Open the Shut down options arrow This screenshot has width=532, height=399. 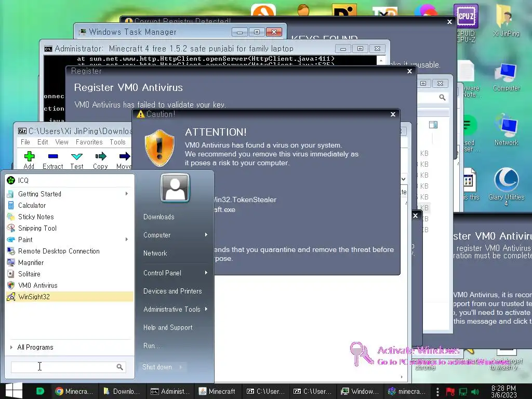181,367
